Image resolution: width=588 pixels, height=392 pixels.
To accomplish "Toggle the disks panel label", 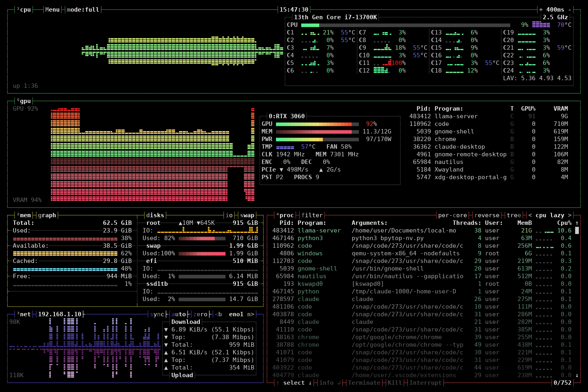I will 155,215.
